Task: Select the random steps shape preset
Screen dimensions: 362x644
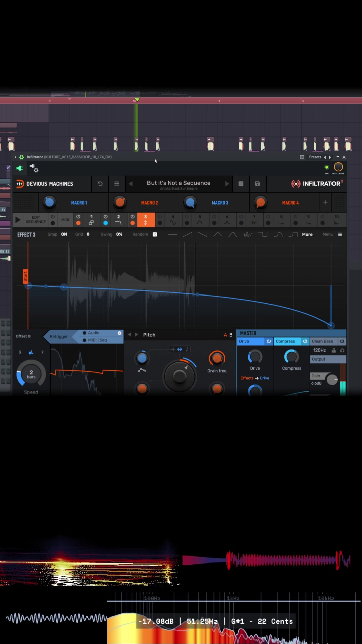Action: pyautogui.click(x=248, y=234)
